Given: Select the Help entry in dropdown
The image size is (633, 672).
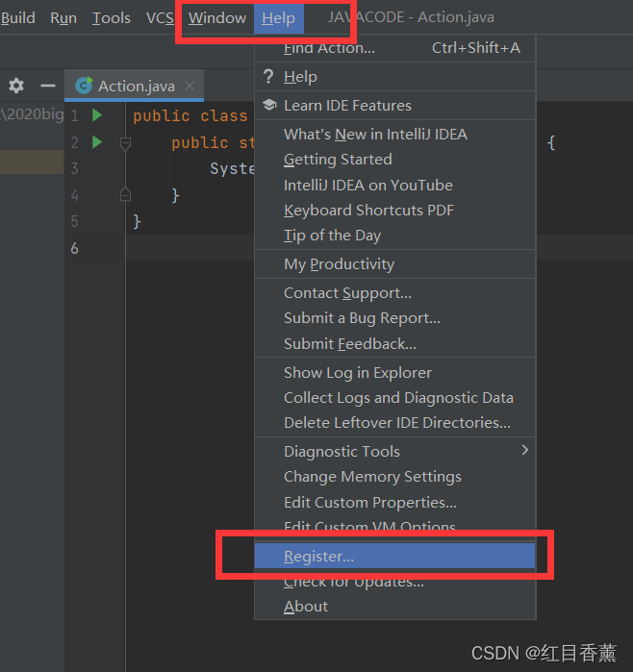Looking at the screenshot, I should pos(395,77).
